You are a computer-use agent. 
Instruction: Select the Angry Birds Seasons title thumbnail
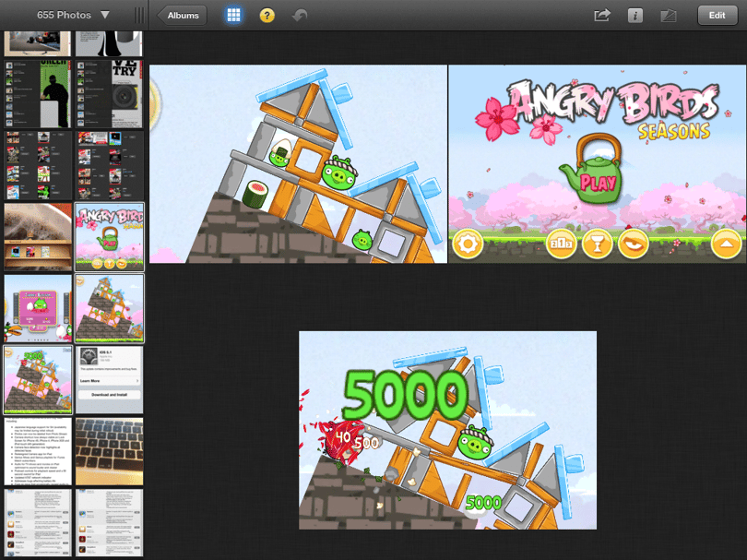(109, 237)
